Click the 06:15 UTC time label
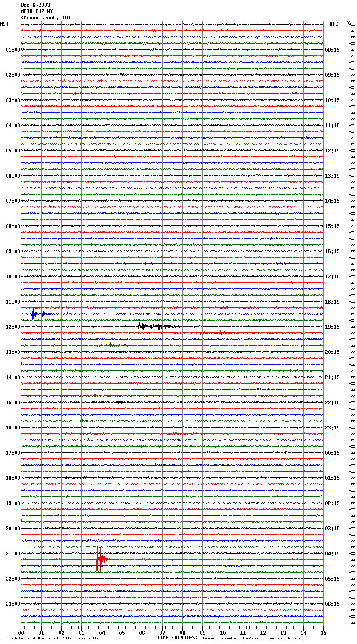Screen dimensions: 357x644 [332, 604]
